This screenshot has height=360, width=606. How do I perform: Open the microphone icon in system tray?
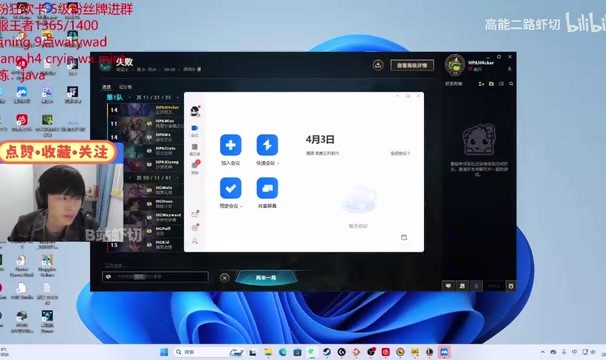coord(564,352)
